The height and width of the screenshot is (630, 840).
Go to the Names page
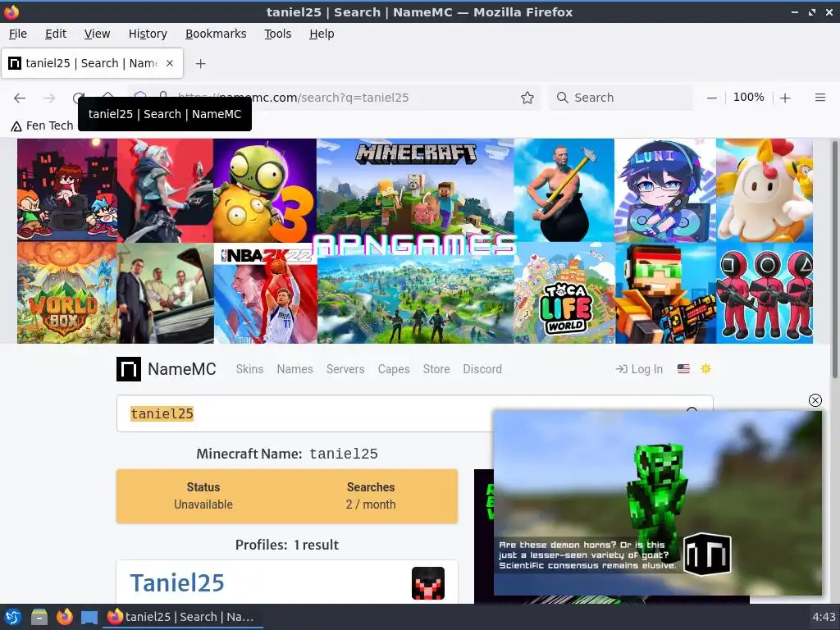[294, 369]
